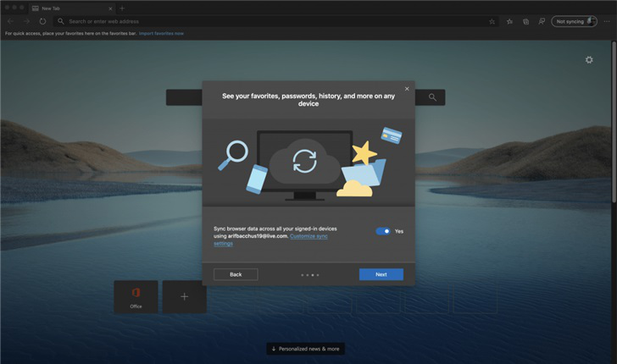Viewport: 617px width, 364px height.
Task: Click the back navigation arrow in toolbar
Action: pyautogui.click(x=10, y=21)
